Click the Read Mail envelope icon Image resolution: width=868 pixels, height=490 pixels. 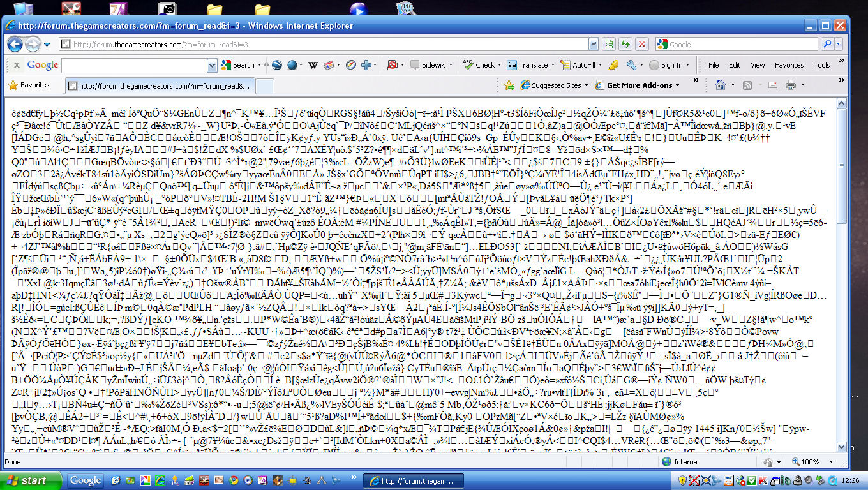pos(772,85)
